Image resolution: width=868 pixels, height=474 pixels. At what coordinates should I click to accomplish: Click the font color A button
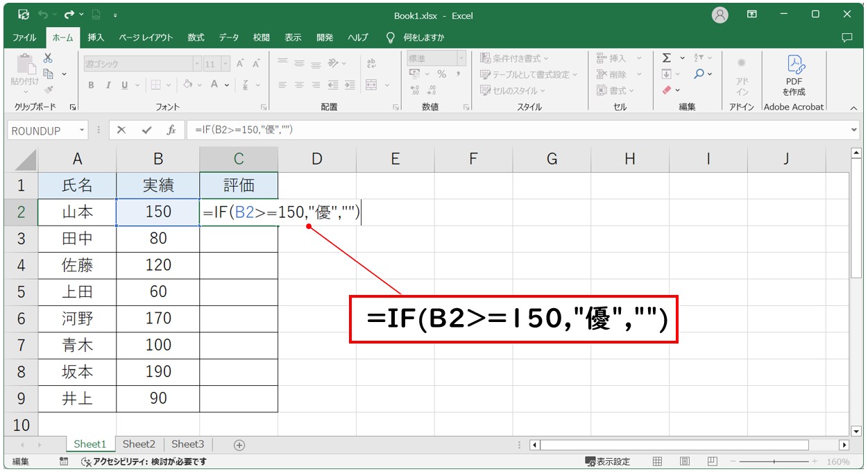(x=215, y=85)
